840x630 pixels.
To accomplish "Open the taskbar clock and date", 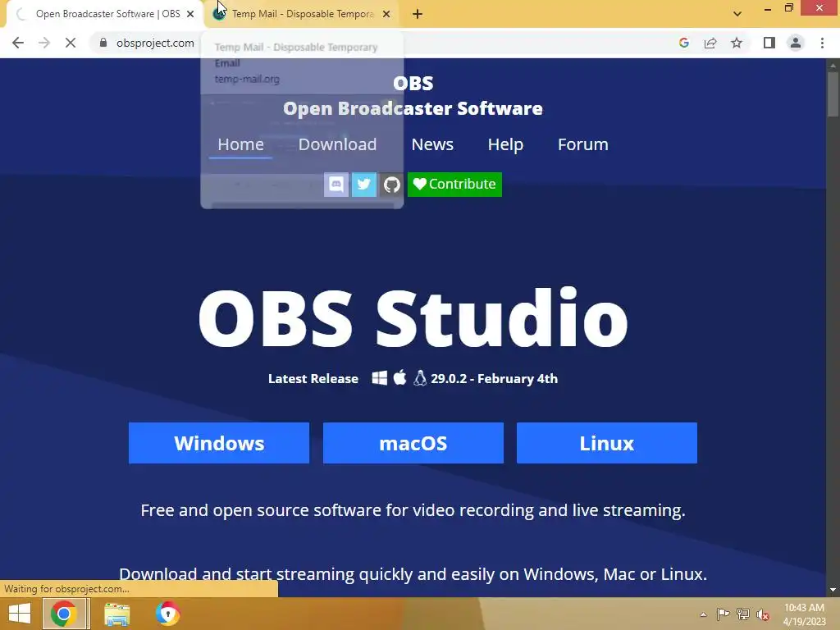I will coord(804,614).
